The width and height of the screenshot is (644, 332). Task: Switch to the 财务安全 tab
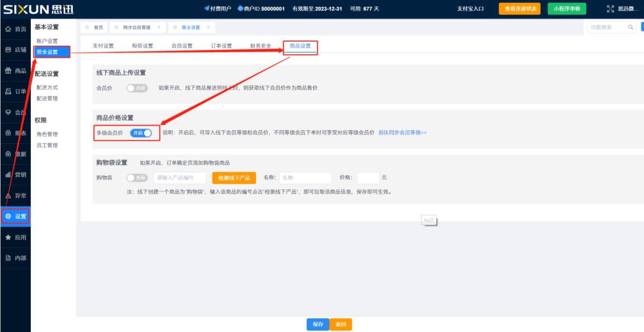click(261, 46)
